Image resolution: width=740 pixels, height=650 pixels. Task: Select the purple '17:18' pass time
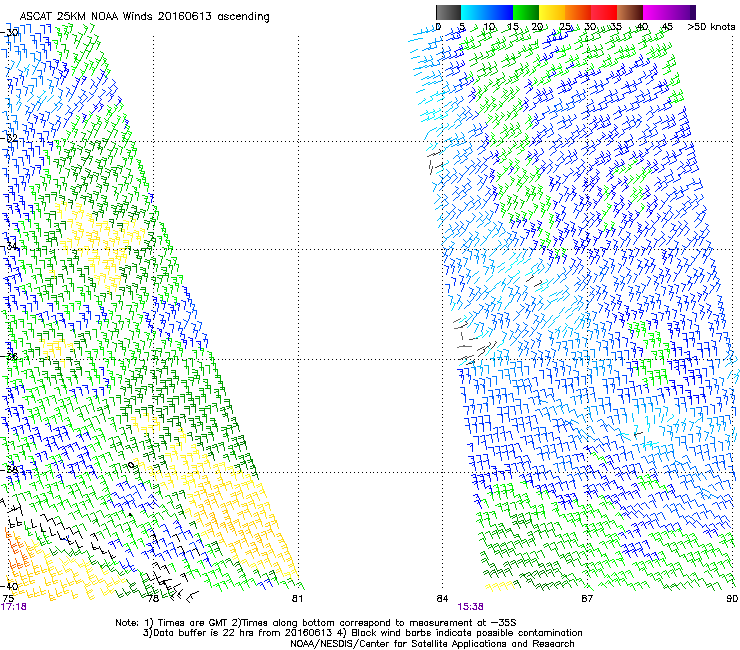(x=14, y=607)
